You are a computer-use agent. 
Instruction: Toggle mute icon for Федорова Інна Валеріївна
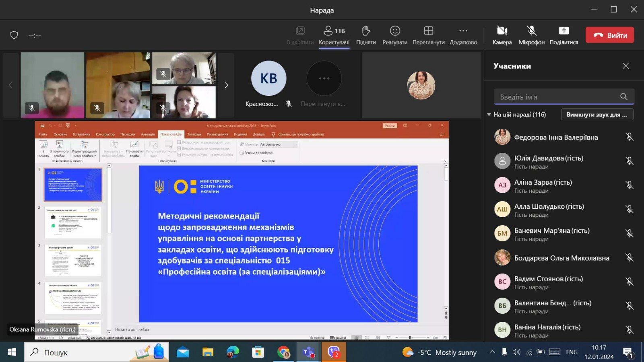coord(630,137)
